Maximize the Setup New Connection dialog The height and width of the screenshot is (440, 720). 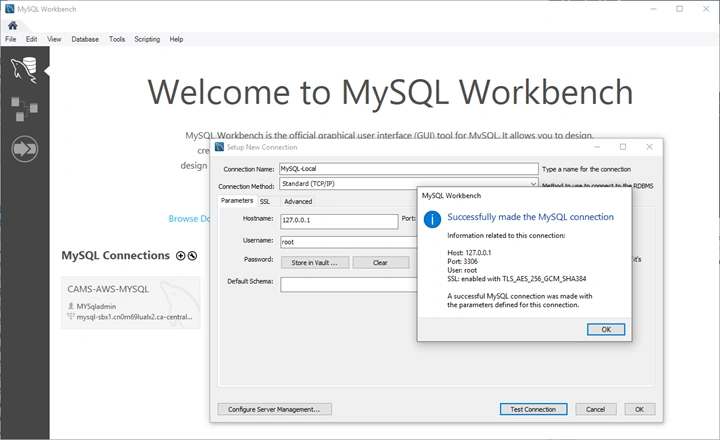pos(623,147)
